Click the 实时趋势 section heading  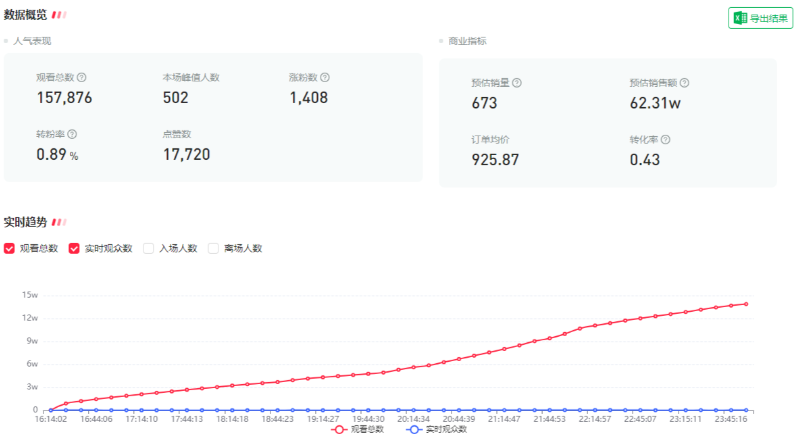pyautogui.click(x=25, y=221)
